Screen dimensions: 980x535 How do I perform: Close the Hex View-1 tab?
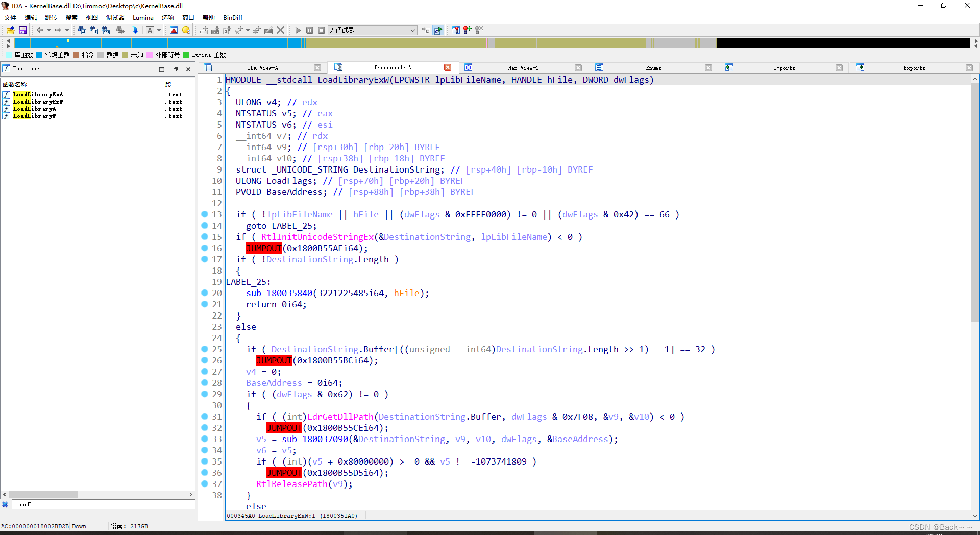pyautogui.click(x=578, y=68)
